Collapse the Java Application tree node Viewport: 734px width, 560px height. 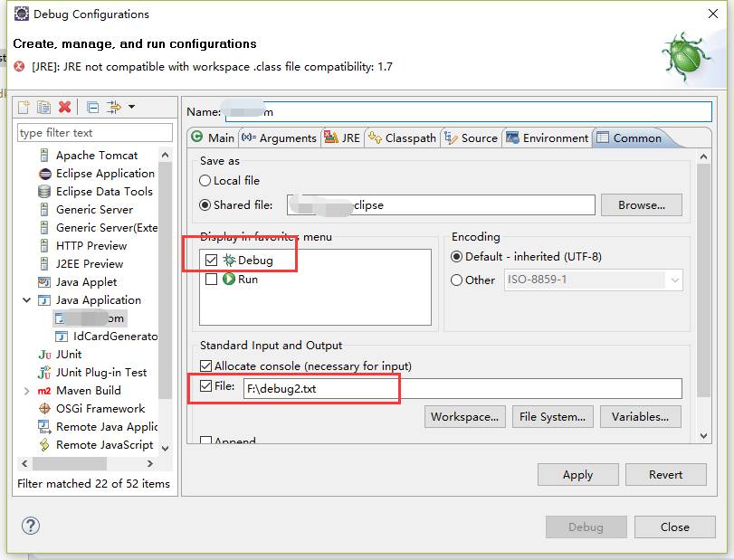point(26,300)
